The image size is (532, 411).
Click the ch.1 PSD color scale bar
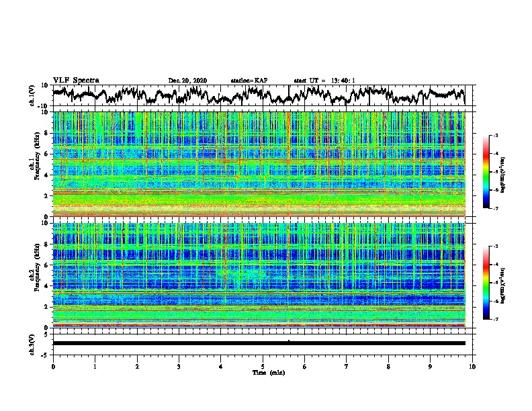(x=486, y=172)
